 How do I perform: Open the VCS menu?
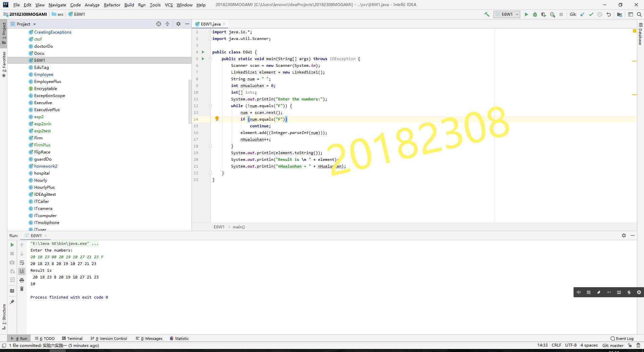click(169, 5)
